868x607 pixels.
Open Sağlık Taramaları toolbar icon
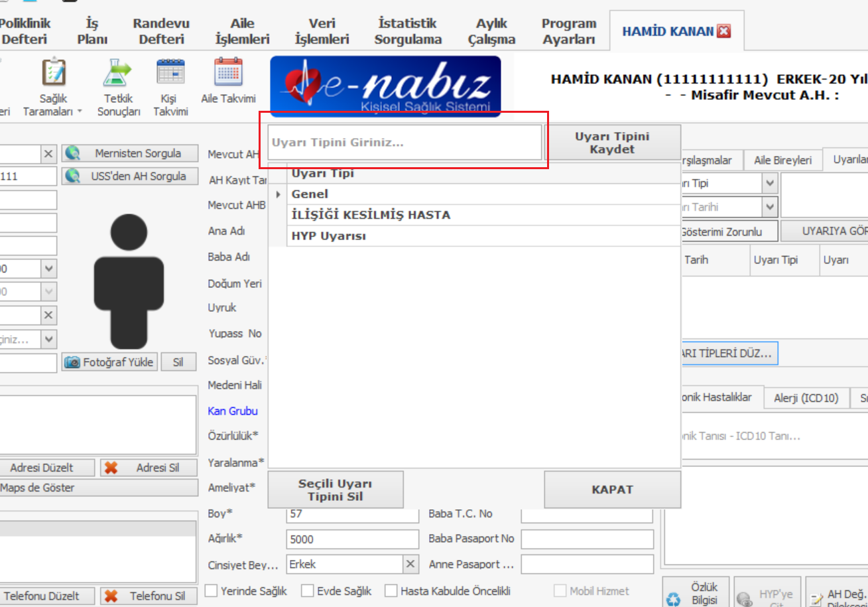pos(54,72)
